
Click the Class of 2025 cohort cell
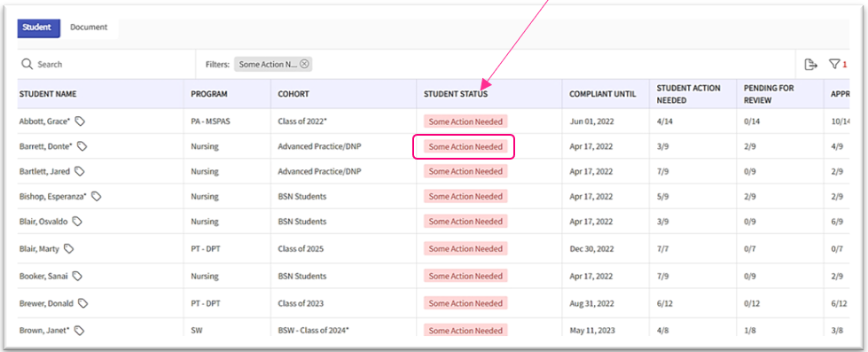pos(301,249)
